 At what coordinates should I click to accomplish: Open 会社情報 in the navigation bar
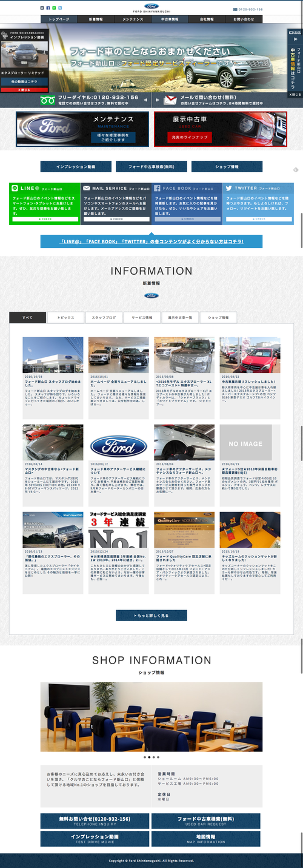click(207, 19)
